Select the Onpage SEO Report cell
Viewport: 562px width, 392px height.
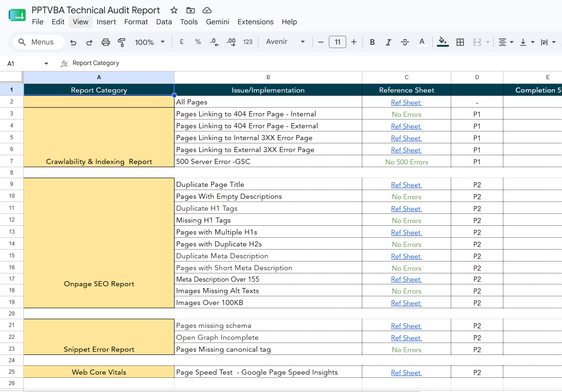99,243
